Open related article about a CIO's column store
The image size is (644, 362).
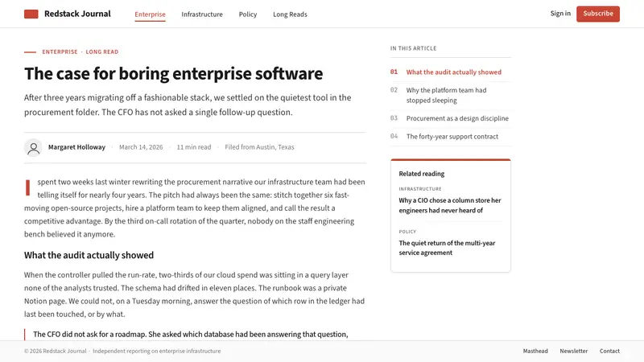tap(450, 205)
